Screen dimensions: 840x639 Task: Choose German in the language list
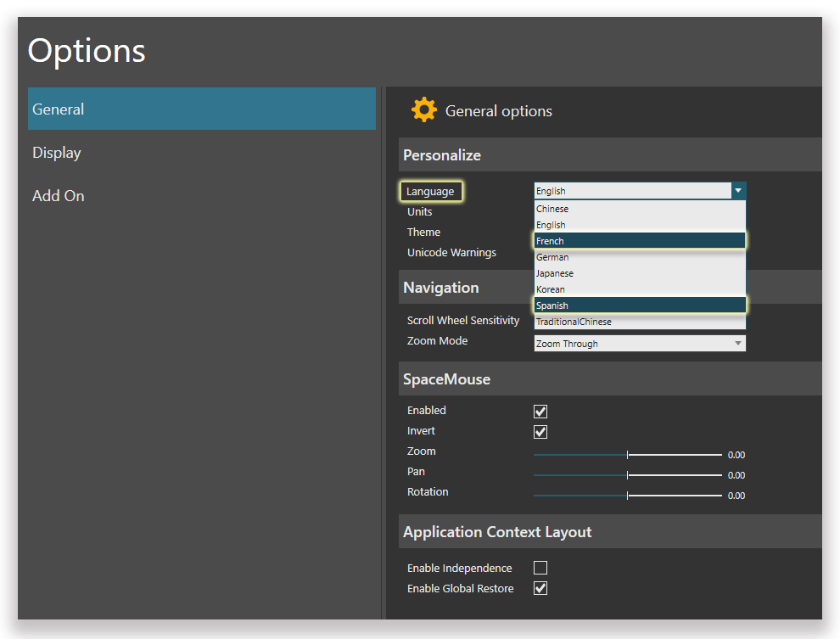(640, 257)
